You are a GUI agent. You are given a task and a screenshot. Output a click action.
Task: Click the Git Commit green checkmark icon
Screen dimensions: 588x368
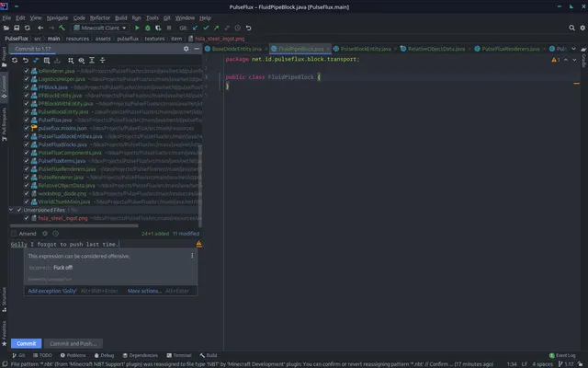tap(206, 28)
